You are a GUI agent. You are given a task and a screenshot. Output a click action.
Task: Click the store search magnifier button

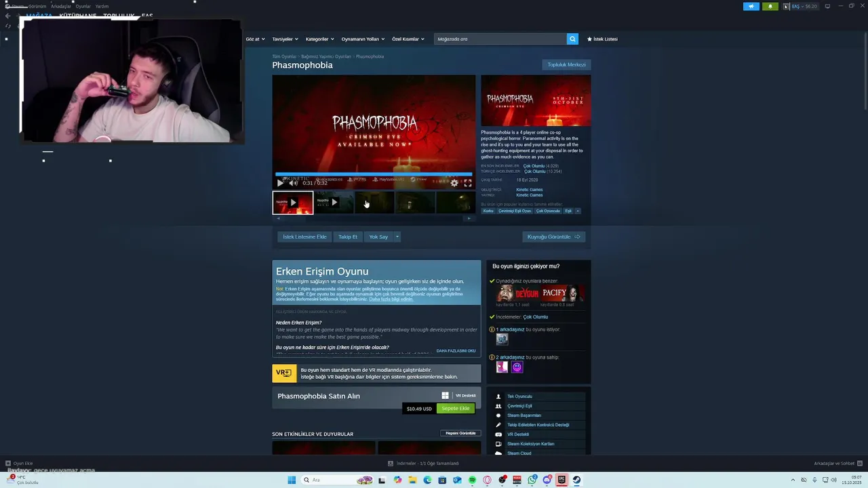(572, 39)
